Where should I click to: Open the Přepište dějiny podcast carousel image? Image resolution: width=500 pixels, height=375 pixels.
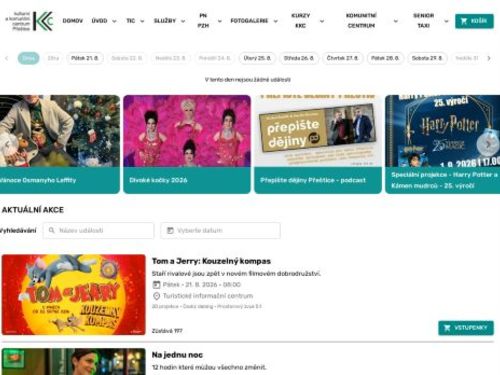point(318,131)
